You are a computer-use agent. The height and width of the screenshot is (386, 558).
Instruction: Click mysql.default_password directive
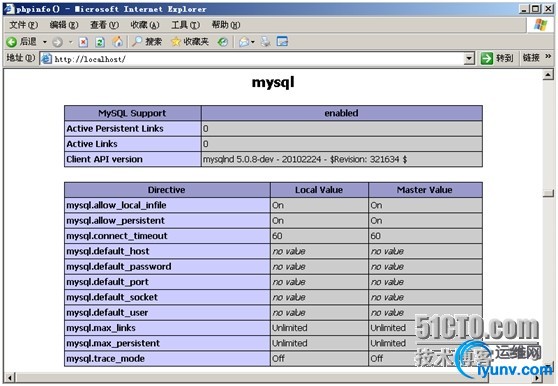(x=119, y=266)
